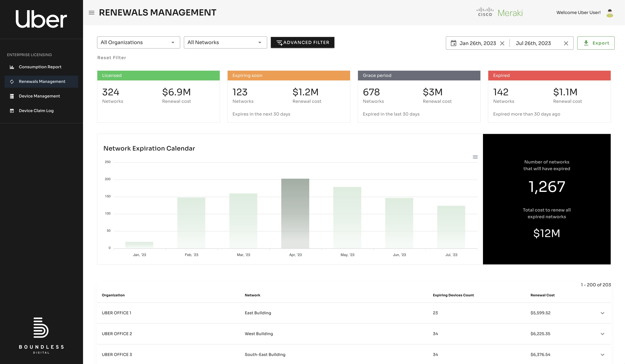Screen dimensions: 625x364
Task: Open the All Networks dropdown
Action: 225,42
